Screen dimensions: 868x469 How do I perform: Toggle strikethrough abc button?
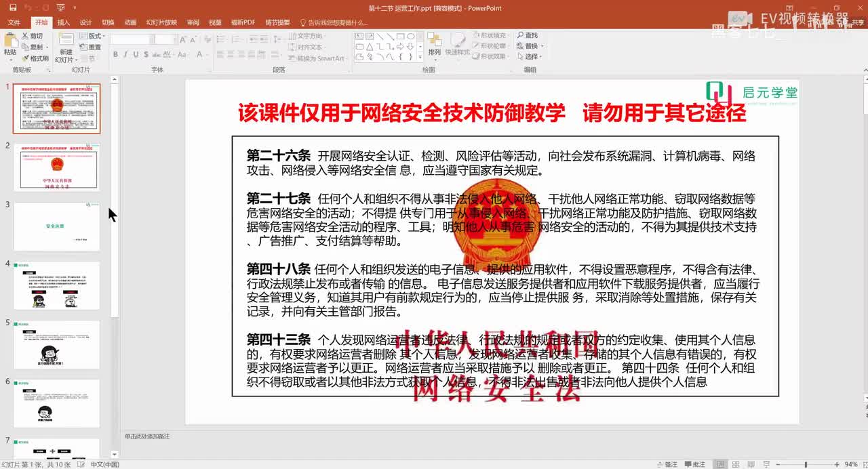point(155,54)
